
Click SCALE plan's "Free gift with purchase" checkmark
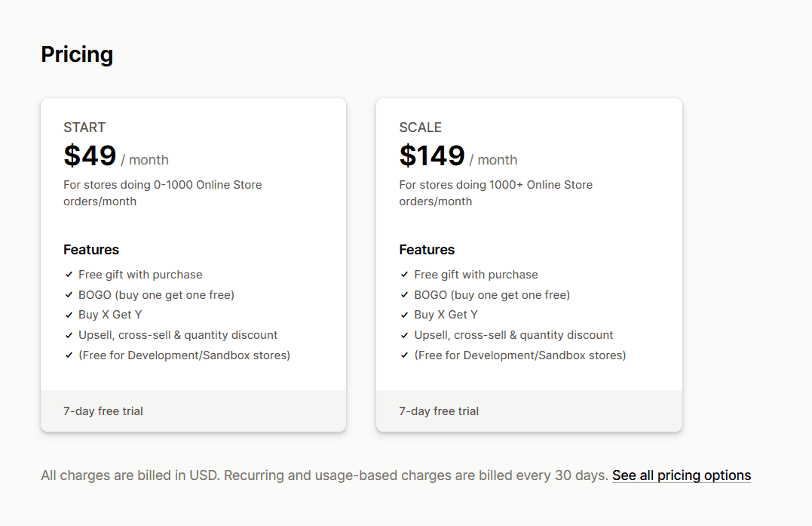click(405, 275)
